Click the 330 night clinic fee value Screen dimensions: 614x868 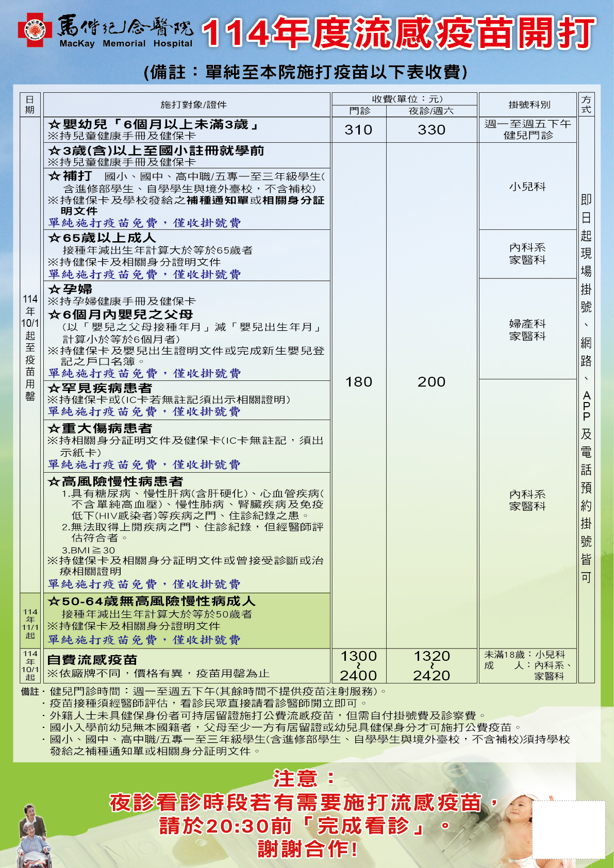(x=432, y=130)
